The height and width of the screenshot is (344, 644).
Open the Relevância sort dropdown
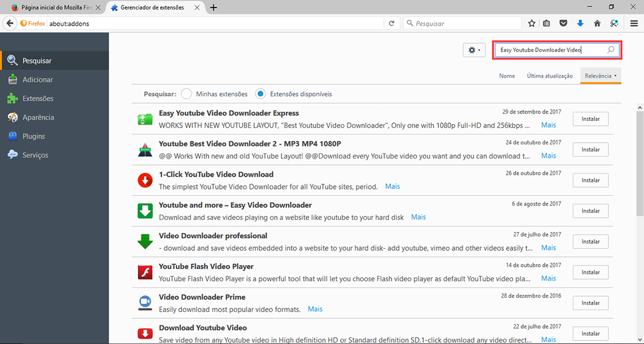(x=601, y=75)
